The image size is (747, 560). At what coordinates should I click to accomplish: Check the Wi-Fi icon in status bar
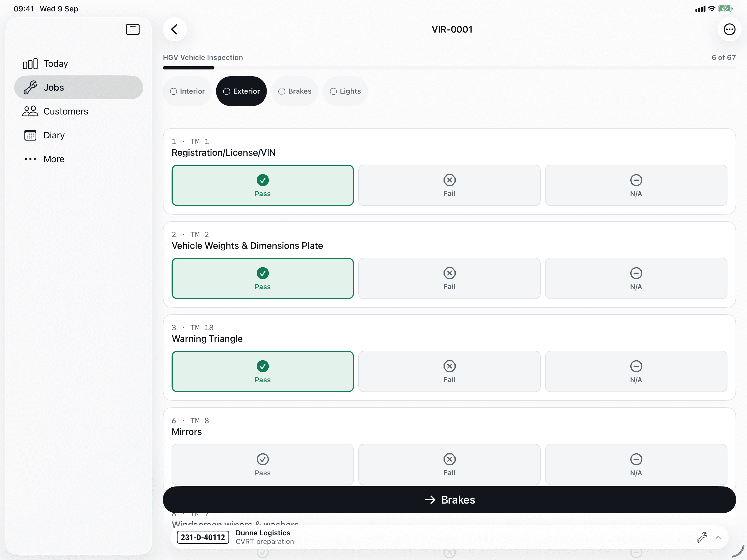point(711,9)
